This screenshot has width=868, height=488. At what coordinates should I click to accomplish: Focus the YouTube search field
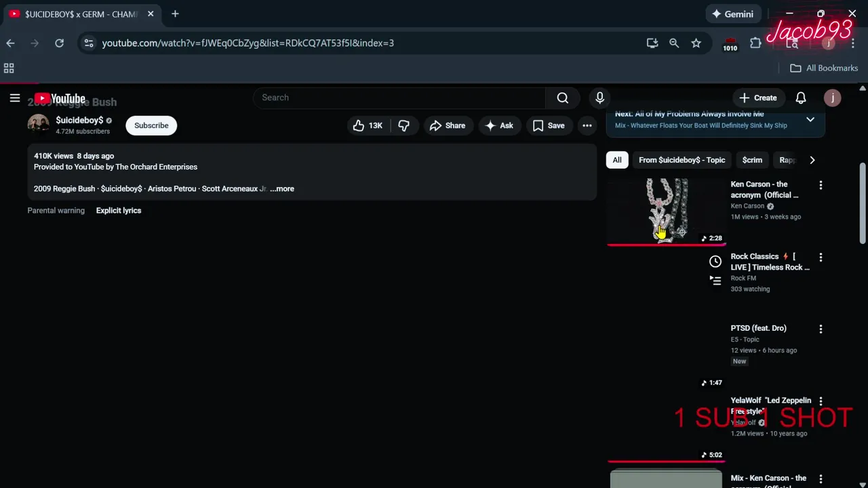pyautogui.click(x=399, y=98)
